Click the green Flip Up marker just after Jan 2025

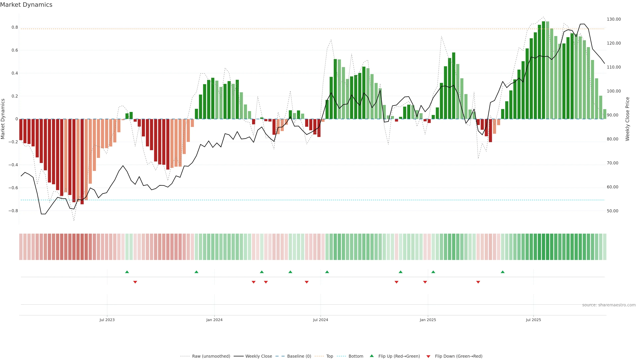pyautogui.click(x=433, y=272)
